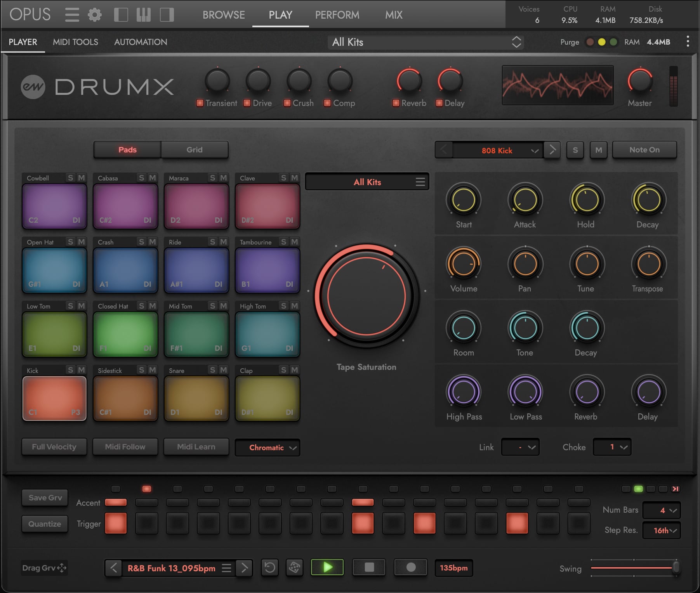Click the Drag Grv move handle
The width and height of the screenshot is (700, 593).
pos(62,568)
